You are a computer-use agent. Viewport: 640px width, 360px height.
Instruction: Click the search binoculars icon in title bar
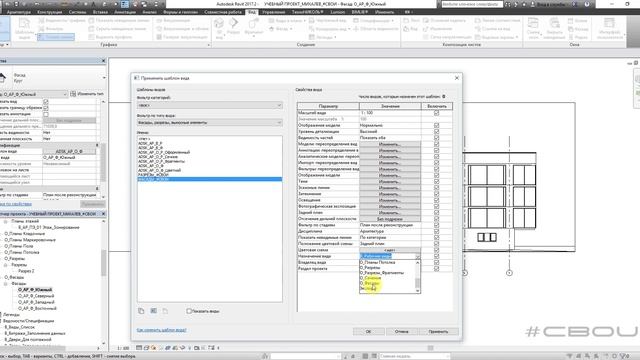tap(508, 4)
